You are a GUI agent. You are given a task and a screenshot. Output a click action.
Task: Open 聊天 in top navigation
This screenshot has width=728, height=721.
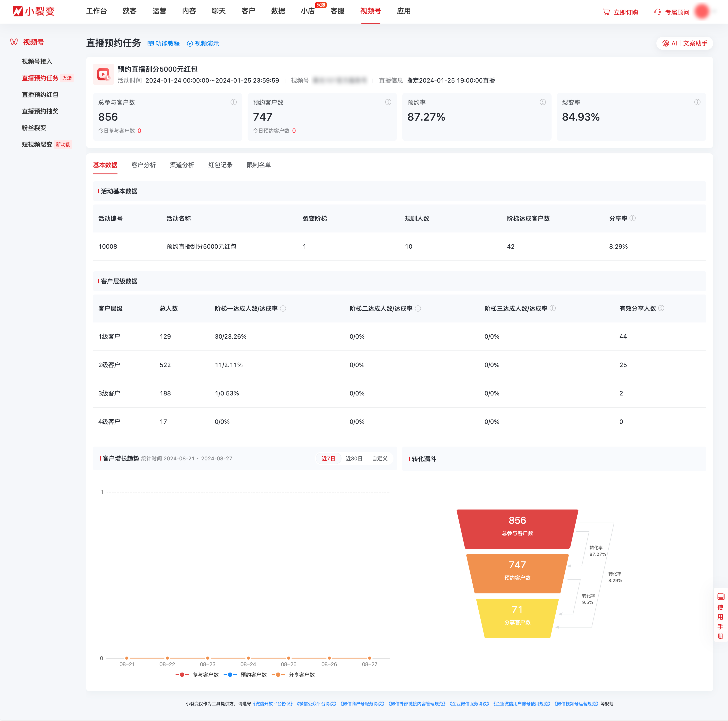pos(219,11)
